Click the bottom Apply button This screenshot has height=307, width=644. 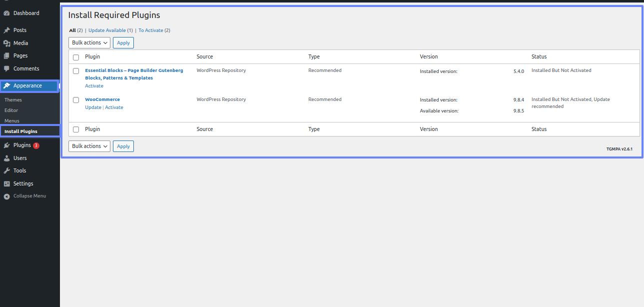pos(123,146)
